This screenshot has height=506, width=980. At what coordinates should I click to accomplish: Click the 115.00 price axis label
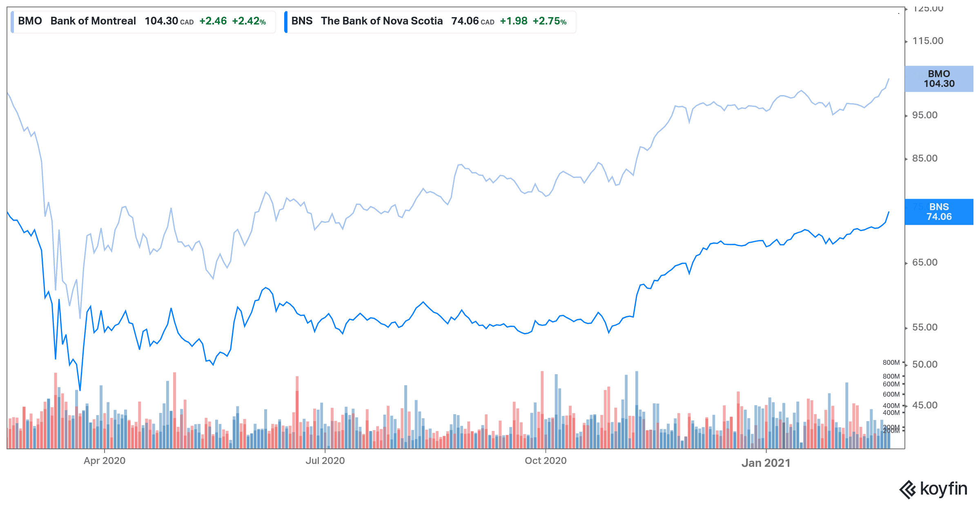pos(928,41)
